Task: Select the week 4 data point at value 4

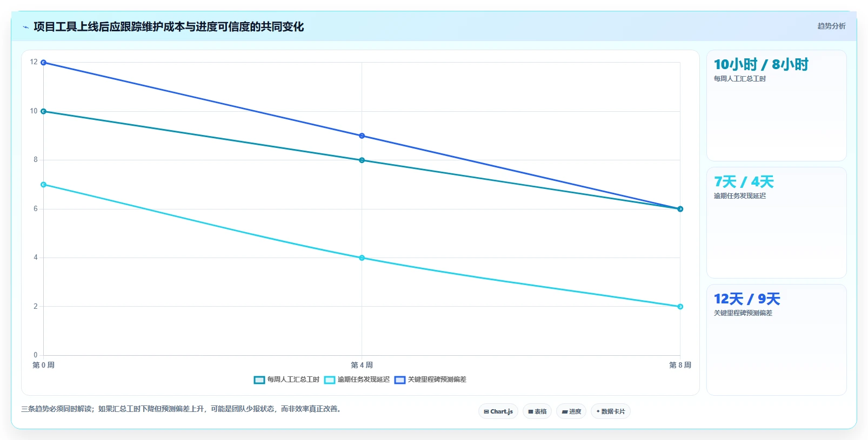Action: (x=362, y=258)
